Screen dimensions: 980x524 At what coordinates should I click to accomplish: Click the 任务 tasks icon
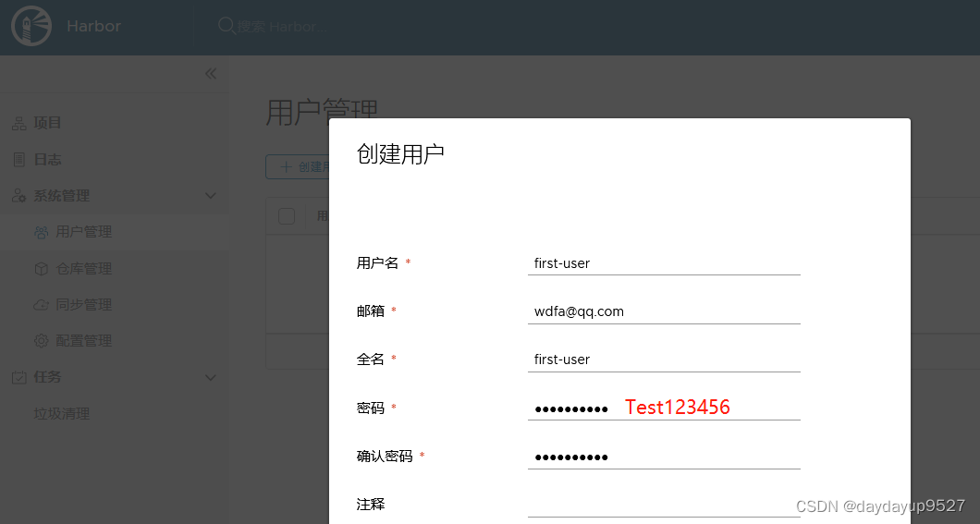[x=19, y=377]
